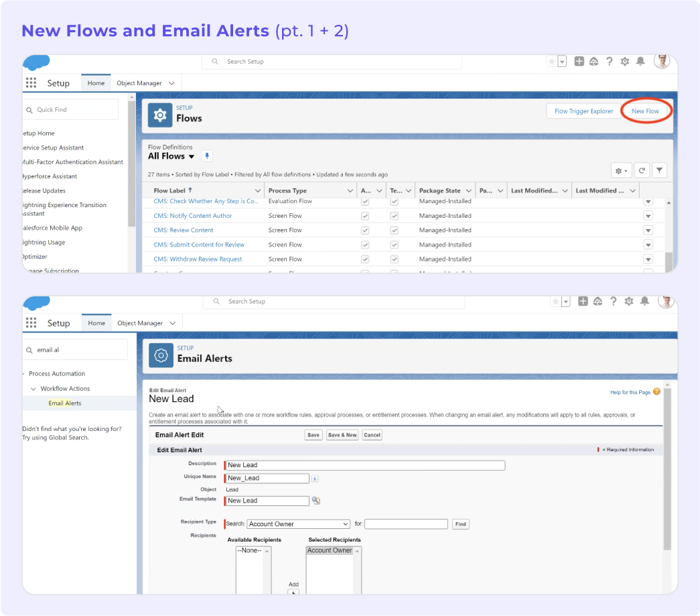Open the Flows list filter panel
The height and width of the screenshot is (616, 700).
[659, 170]
